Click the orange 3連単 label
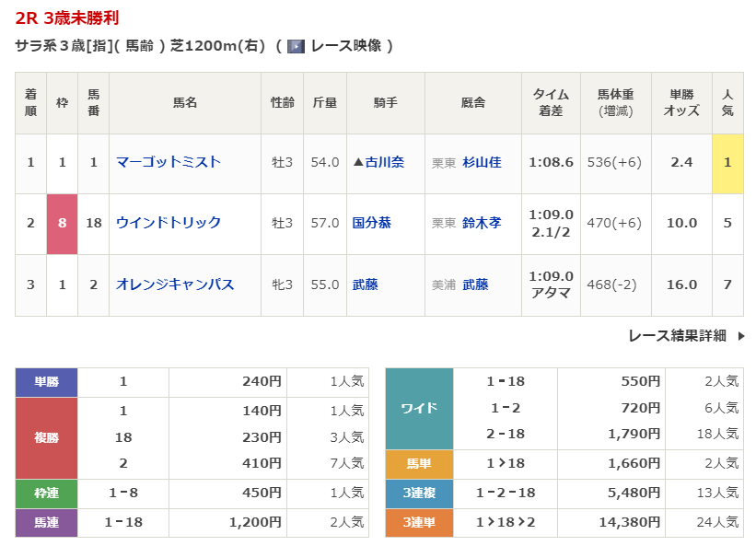The image size is (756, 546). tap(419, 523)
